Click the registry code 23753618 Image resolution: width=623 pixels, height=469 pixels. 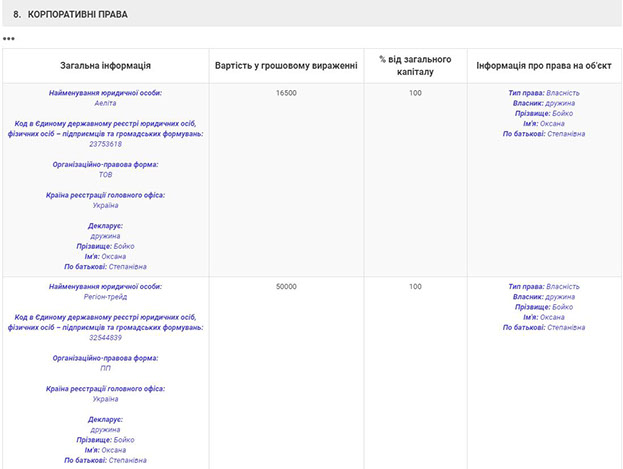(x=106, y=144)
